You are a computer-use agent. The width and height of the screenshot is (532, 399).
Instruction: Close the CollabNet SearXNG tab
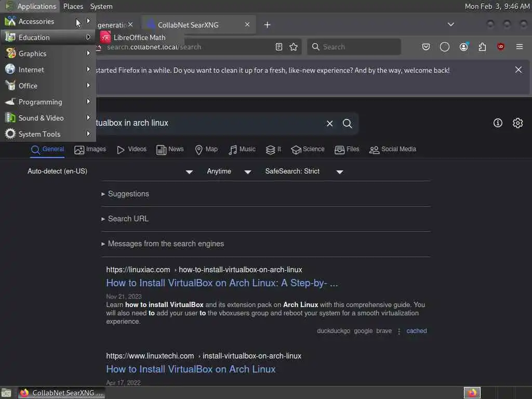tap(247, 24)
